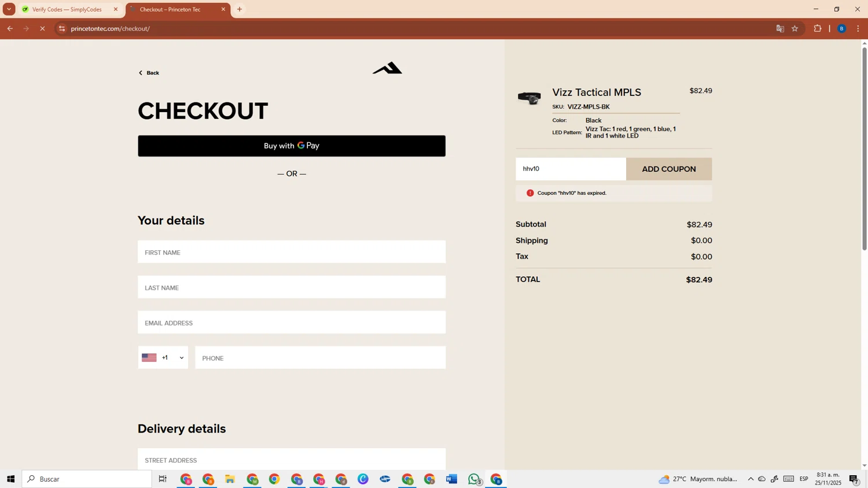Click the LAST NAME field
This screenshot has height=488, width=868.
coord(292,287)
